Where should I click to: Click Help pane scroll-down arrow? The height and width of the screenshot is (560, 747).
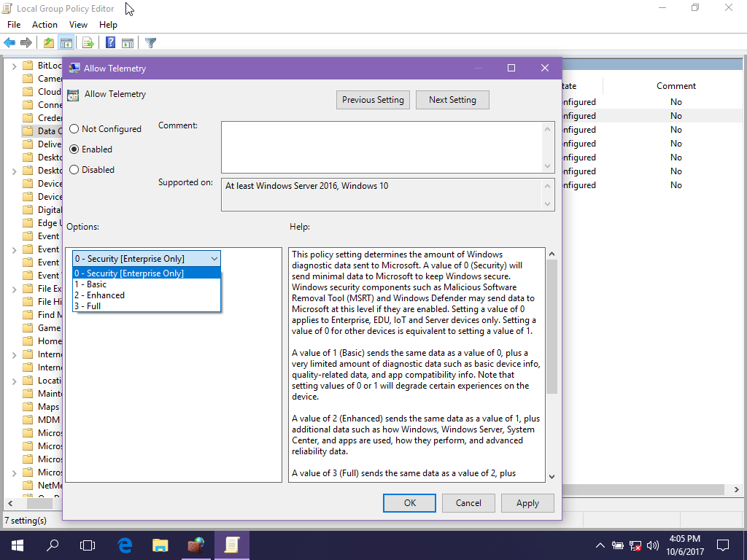[551, 477]
